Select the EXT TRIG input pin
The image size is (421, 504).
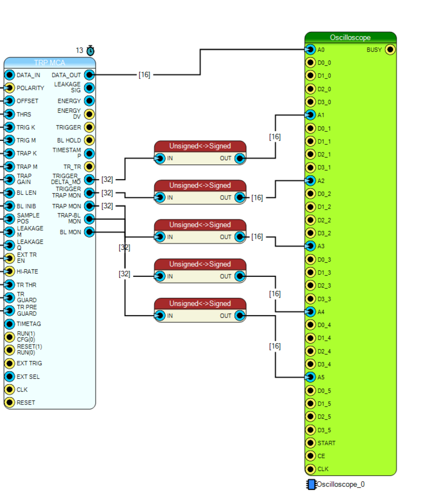click(9, 363)
